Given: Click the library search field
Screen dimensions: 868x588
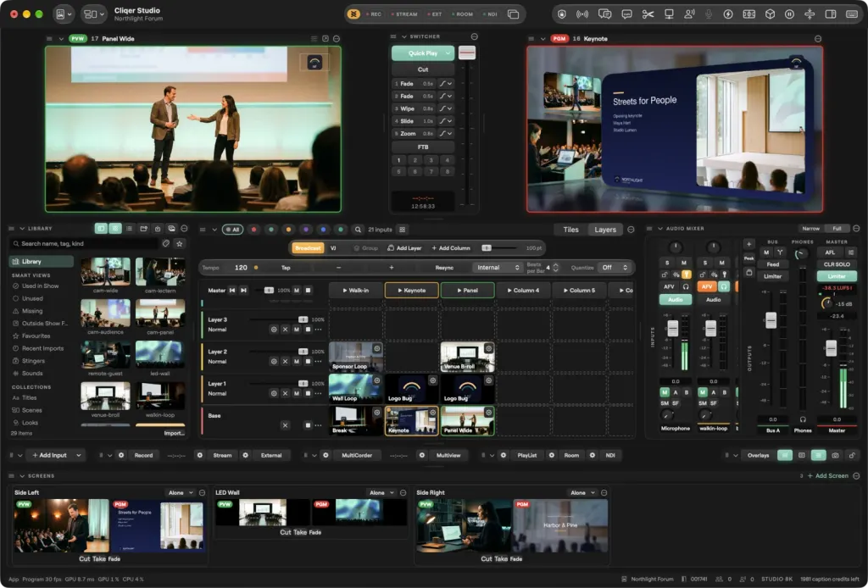Looking at the screenshot, I should pos(85,243).
